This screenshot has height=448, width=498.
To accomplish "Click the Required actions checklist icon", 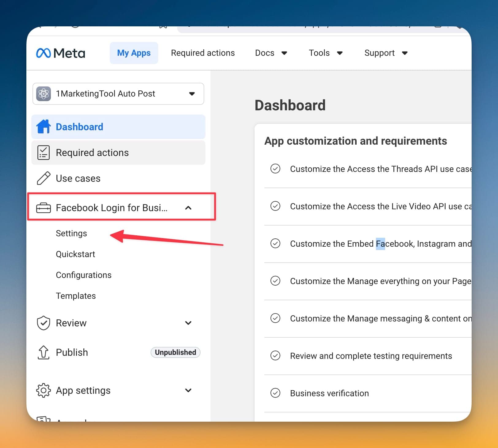I will 44,153.
